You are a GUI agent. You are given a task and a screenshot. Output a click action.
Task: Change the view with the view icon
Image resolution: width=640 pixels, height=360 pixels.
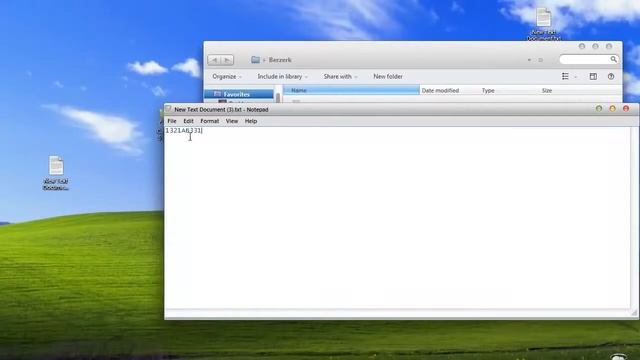pos(565,76)
